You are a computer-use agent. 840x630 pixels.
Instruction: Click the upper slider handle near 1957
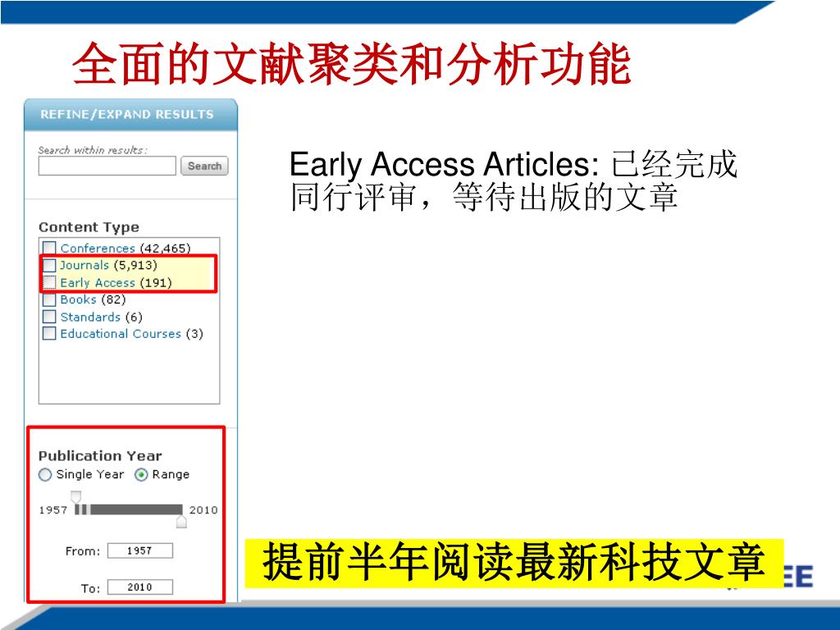[x=76, y=497]
